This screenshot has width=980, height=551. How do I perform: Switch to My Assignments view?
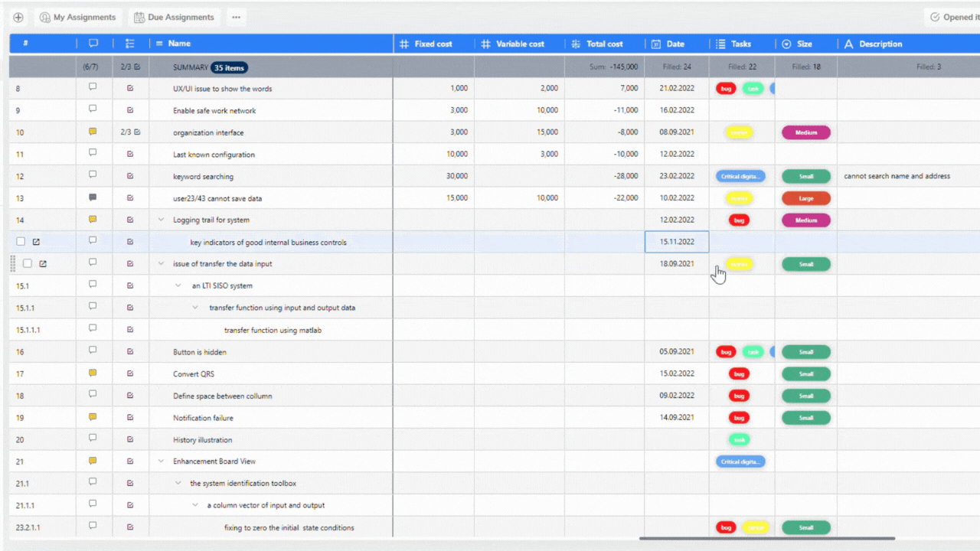tap(77, 18)
